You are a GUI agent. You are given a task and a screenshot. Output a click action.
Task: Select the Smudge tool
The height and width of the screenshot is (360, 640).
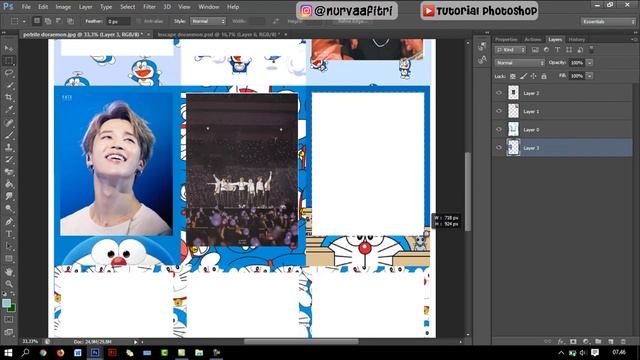(x=9, y=196)
